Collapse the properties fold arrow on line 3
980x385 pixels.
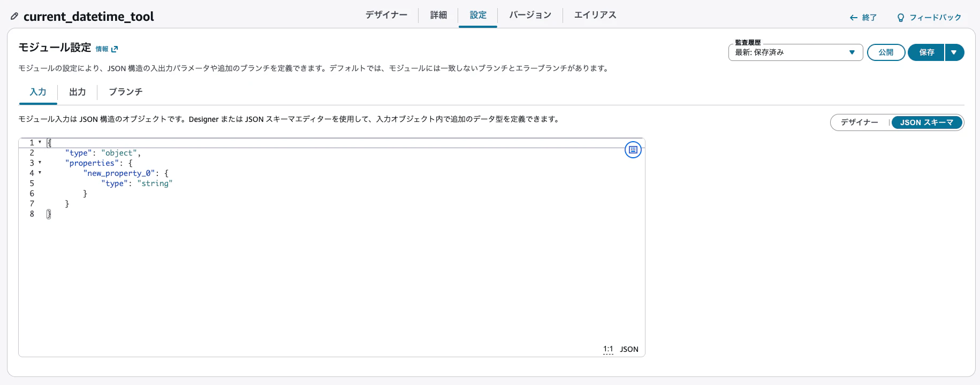[x=40, y=163]
